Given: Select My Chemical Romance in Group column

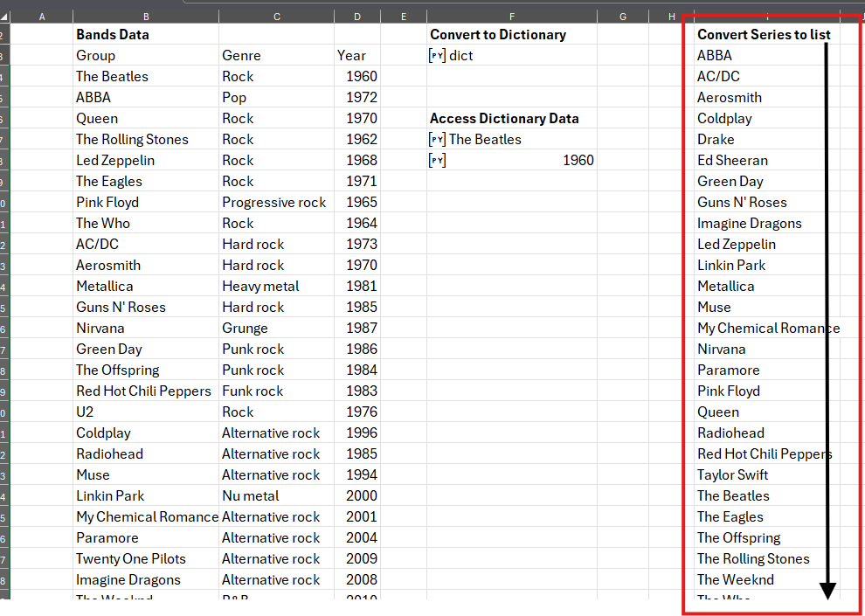Looking at the screenshot, I should [146, 516].
